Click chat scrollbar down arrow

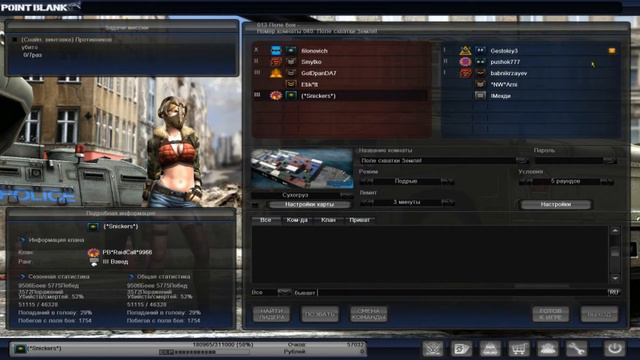[615, 278]
